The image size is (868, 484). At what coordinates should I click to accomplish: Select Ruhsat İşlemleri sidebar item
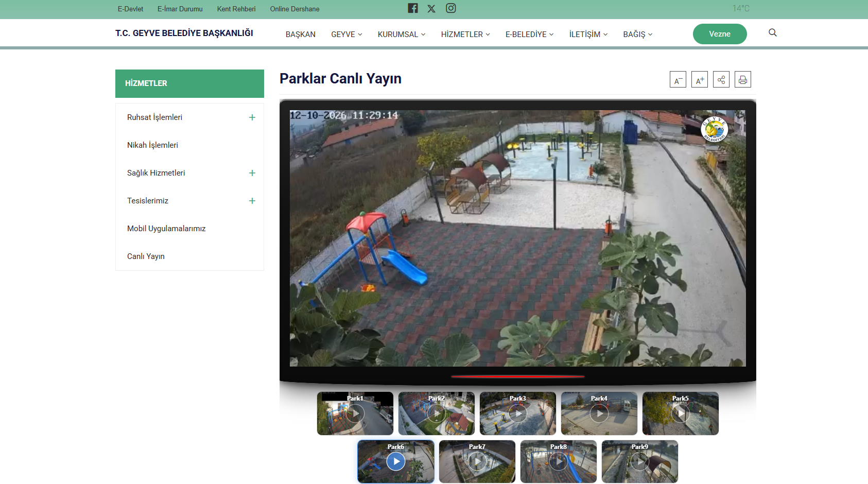pos(154,117)
